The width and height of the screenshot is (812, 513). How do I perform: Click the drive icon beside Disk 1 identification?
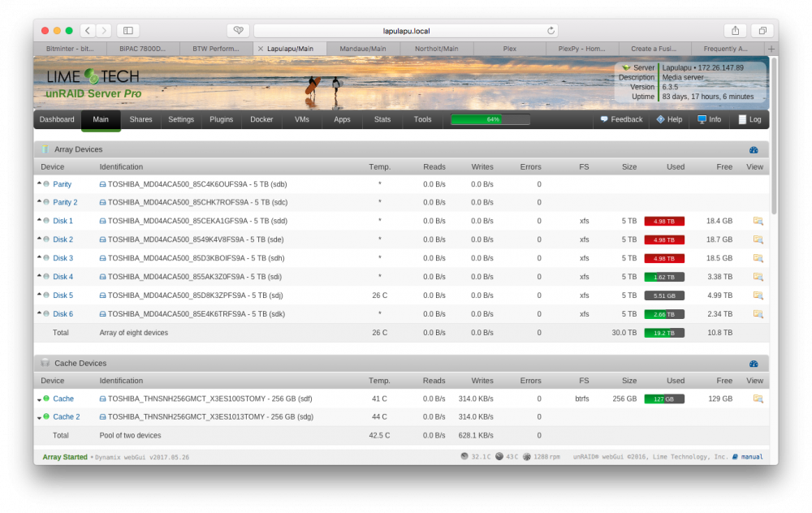[102, 221]
